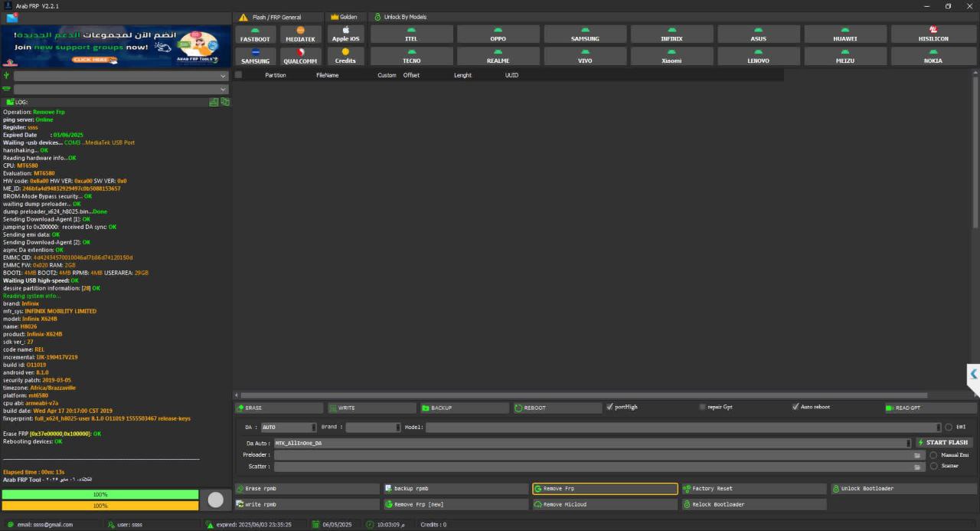Toggle the portHigh checkbox
Image resolution: width=980 pixels, height=531 pixels.
click(609, 407)
